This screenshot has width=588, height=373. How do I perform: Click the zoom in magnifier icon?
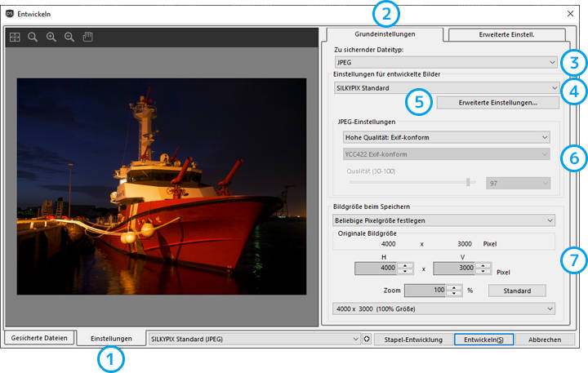point(51,38)
